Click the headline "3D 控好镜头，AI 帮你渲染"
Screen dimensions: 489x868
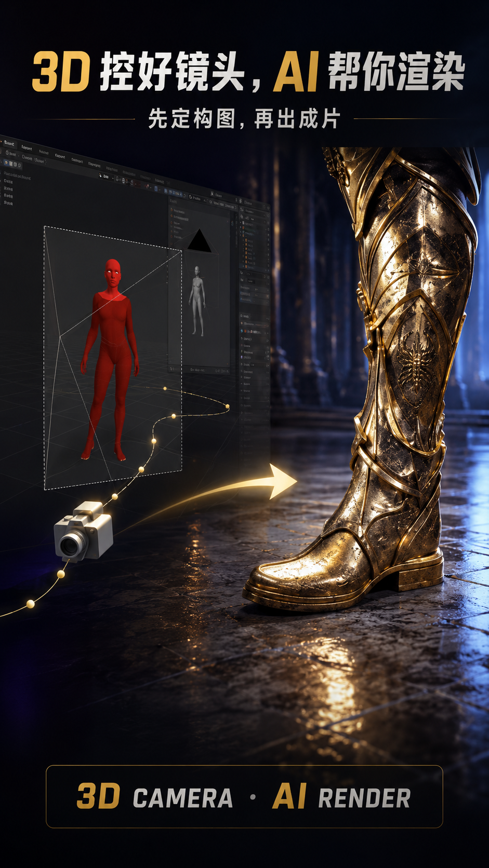click(x=248, y=72)
